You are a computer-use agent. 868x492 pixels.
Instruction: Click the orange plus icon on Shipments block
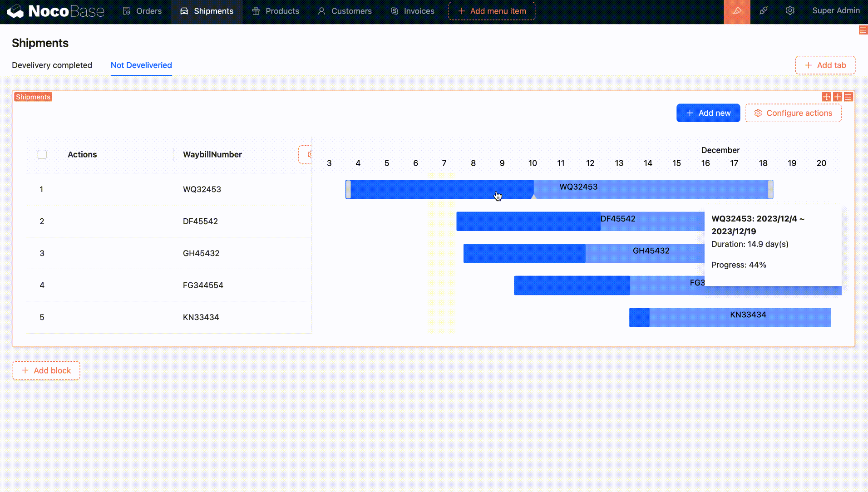[x=838, y=97]
